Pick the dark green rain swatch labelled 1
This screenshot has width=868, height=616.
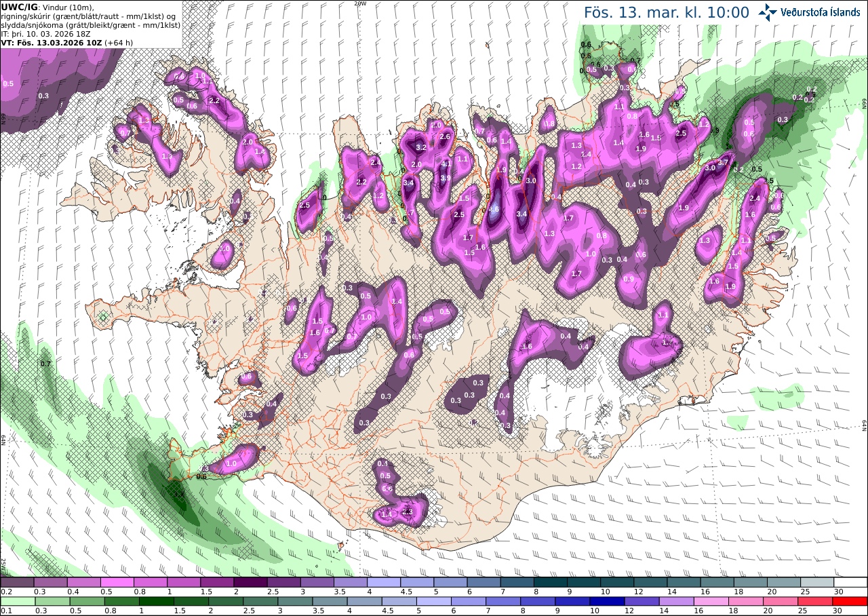point(156,601)
